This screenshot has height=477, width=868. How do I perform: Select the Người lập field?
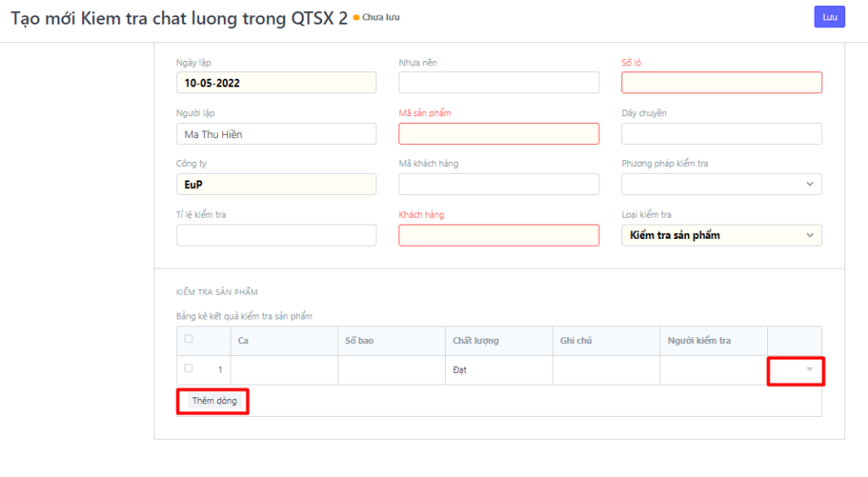point(276,134)
